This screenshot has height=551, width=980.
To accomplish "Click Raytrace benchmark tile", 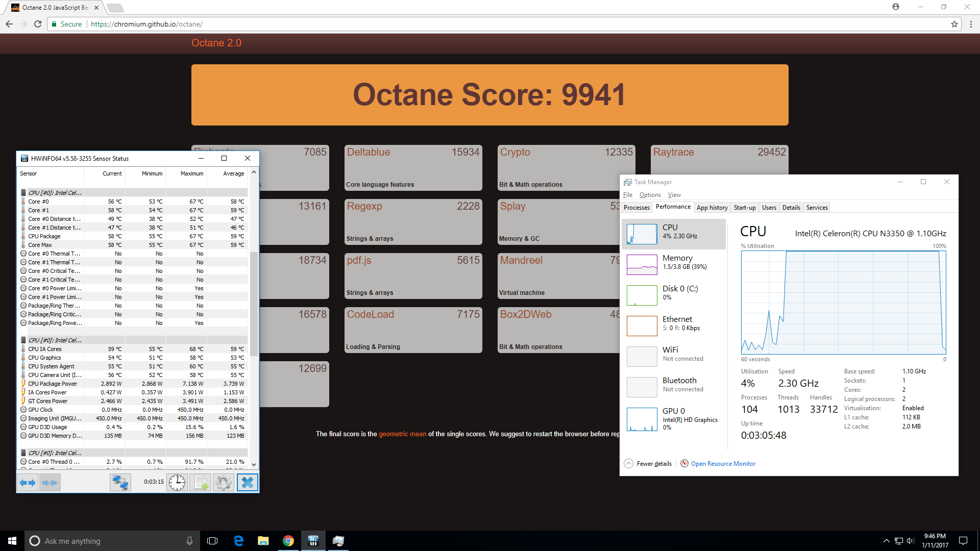I will click(x=720, y=159).
